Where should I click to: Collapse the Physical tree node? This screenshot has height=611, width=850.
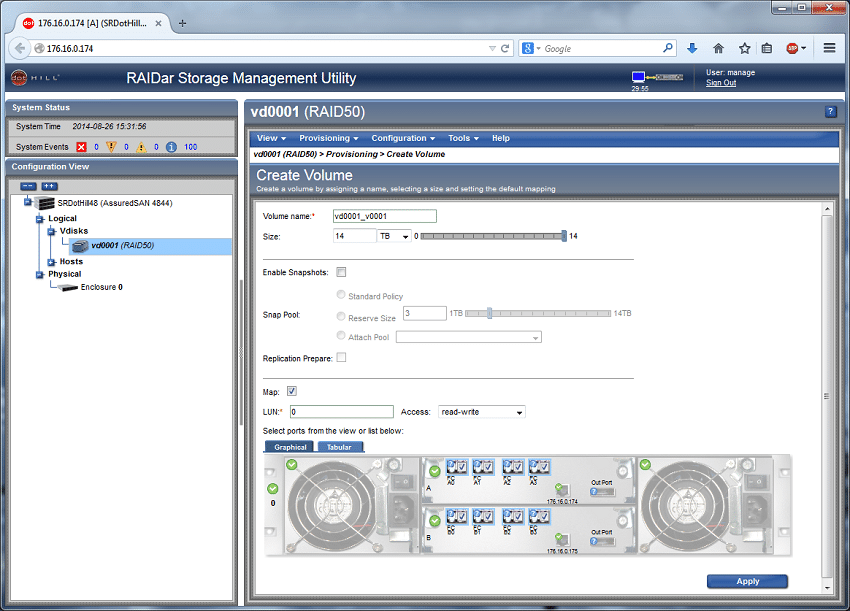pos(40,275)
